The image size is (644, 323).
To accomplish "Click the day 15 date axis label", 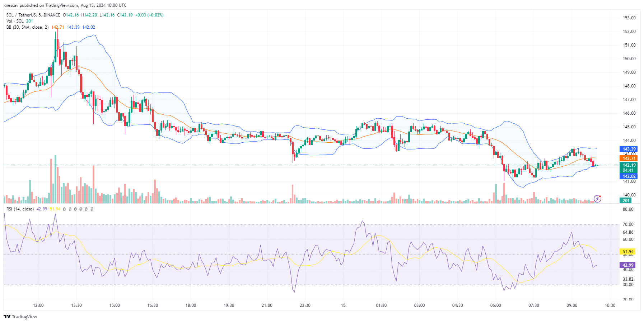I will [x=343, y=305].
